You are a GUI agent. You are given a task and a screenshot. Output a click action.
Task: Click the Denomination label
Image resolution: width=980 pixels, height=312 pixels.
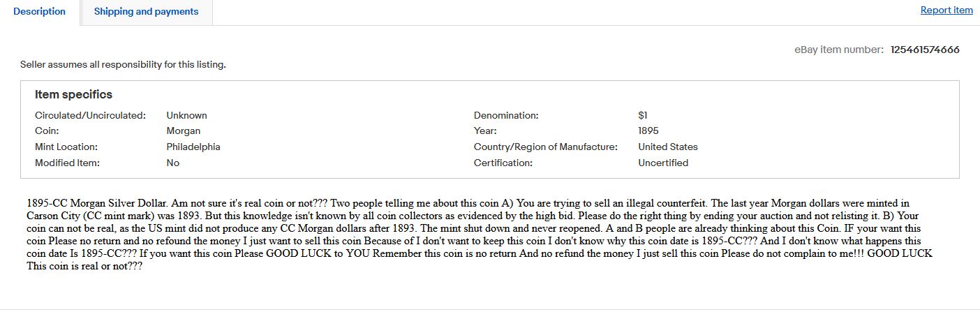[x=506, y=115]
